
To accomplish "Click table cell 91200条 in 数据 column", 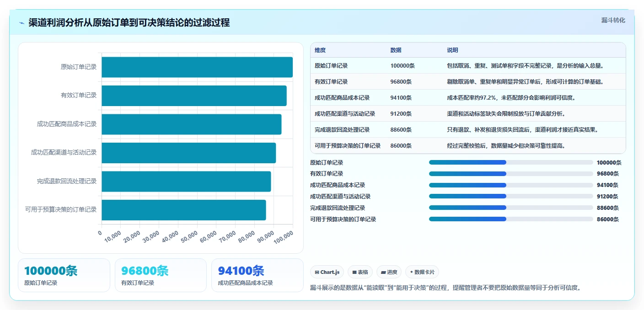I will [x=401, y=114].
